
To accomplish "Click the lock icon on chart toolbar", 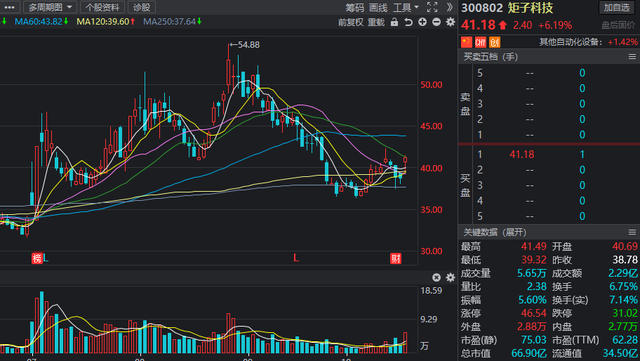I will 394,22.
